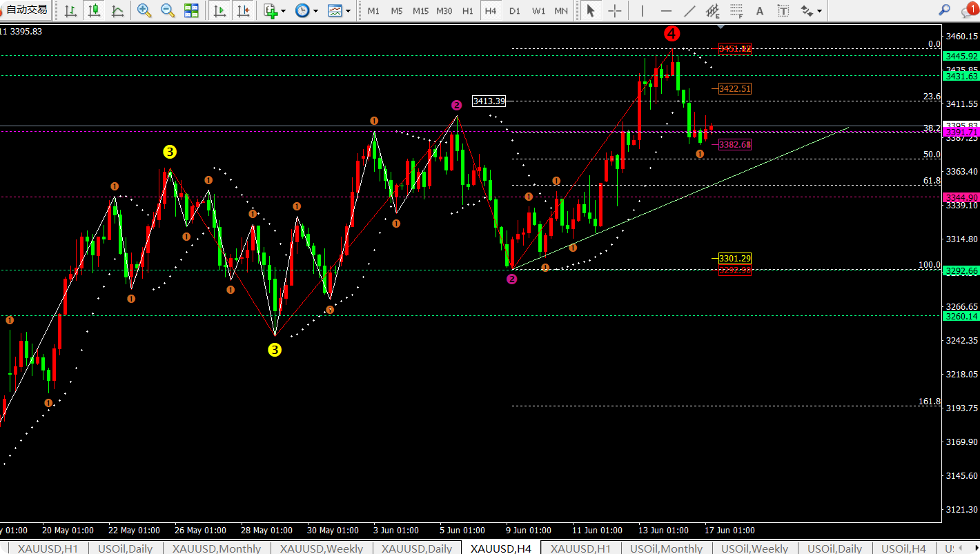Select the draw vertical line tool
This screenshot has height=554, width=980.
tap(643, 10)
